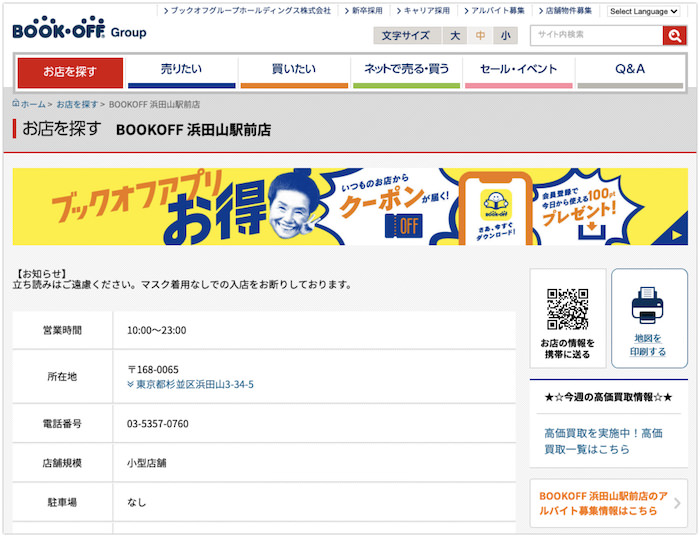700x537 pixels.
Task: Click the BOOKOFF 浜田山駅前店 page title
Action: (x=193, y=130)
